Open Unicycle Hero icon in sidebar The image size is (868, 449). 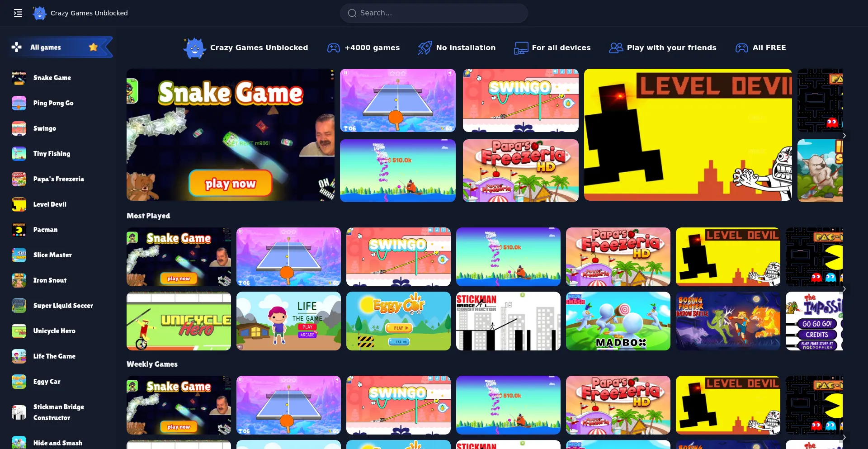point(19,331)
